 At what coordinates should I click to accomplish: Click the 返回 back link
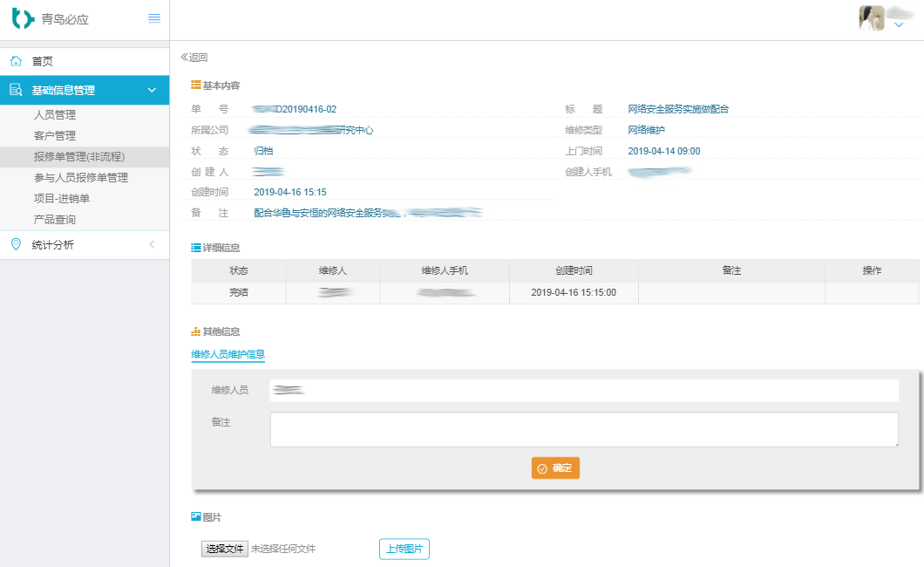pos(194,58)
